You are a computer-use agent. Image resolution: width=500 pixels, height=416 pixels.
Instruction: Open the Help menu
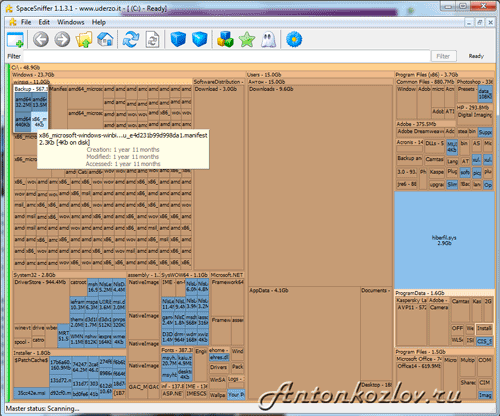click(99, 22)
